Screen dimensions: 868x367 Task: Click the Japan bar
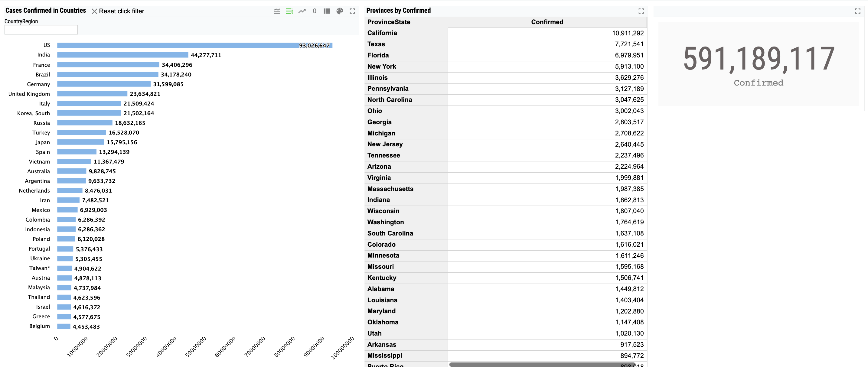80,142
